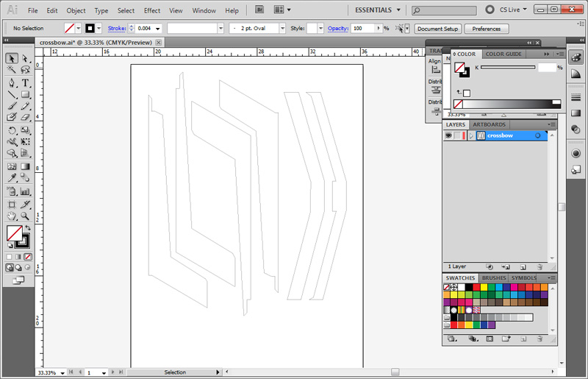The width and height of the screenshot is (588, 379).
Task: Enable Draw Normal mode
Action: 10,267
